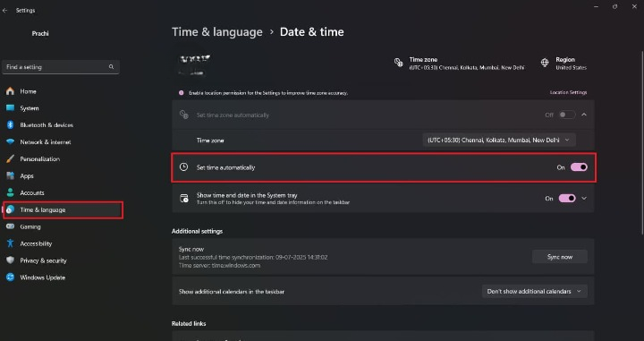Click the Network & internet wifi icon
Screen dimensions: 644x341
[x=10, y=141]
